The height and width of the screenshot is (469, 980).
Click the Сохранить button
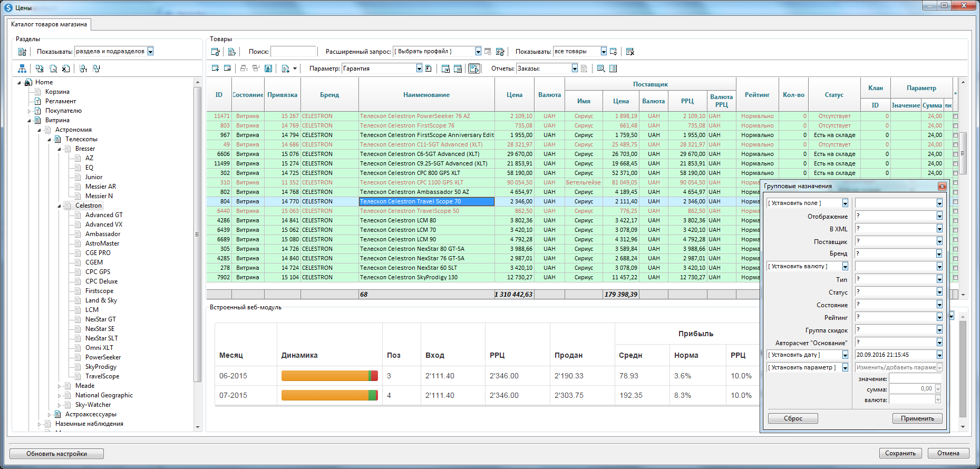click(900, 453)
